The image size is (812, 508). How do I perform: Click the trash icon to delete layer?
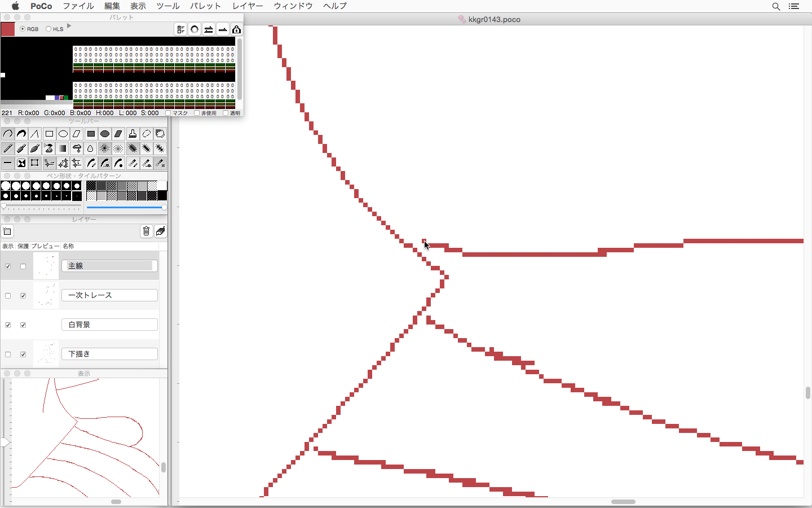147,231
